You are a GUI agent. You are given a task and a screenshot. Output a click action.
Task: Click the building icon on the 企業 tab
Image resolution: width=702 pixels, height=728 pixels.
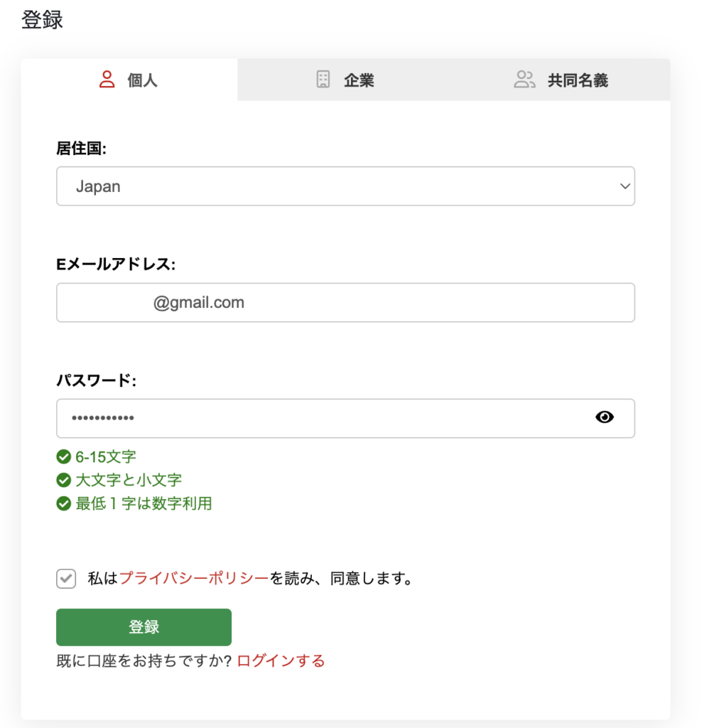[x=323, y=80]
